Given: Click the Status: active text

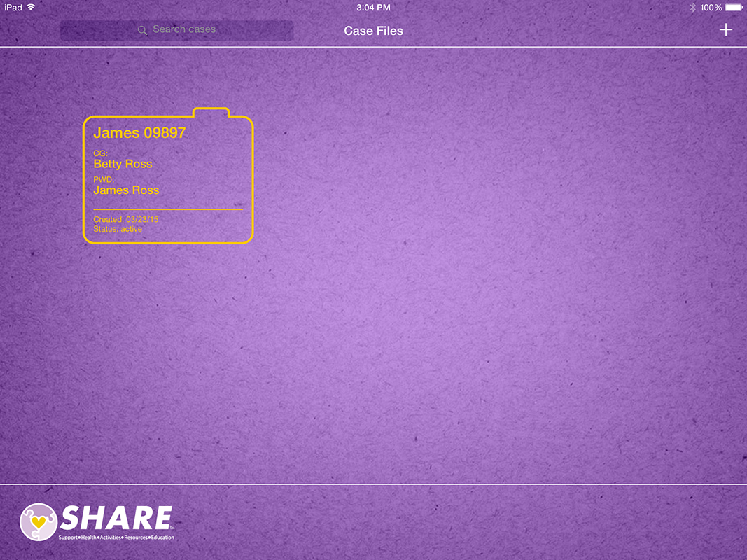Looking at the screenshot, I should [x=118, y=229].
